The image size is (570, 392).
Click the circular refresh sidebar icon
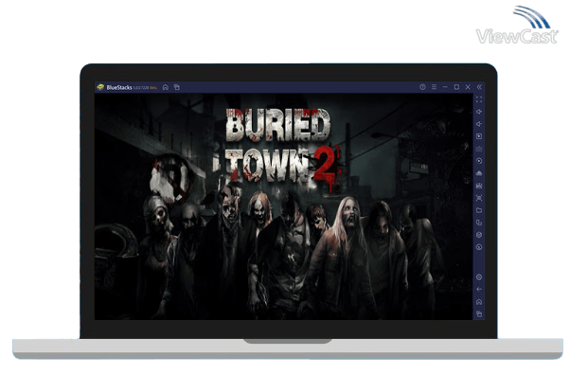(x=479, y=247)
